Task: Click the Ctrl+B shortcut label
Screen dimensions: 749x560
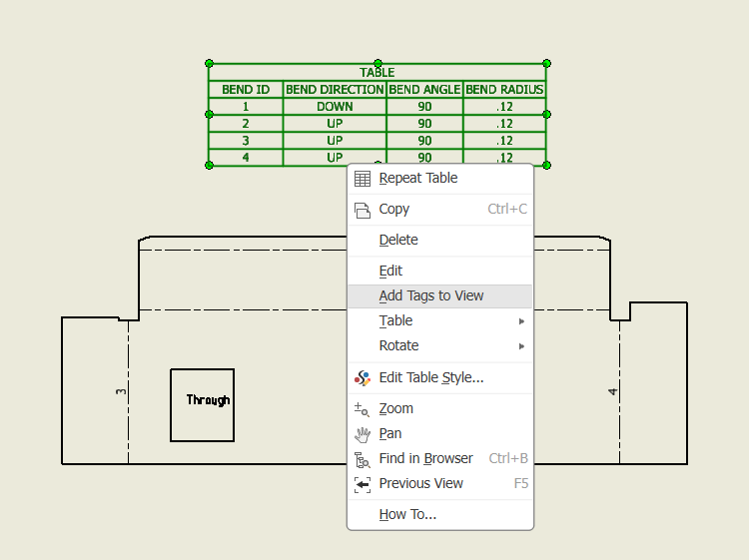Action: 508,458
